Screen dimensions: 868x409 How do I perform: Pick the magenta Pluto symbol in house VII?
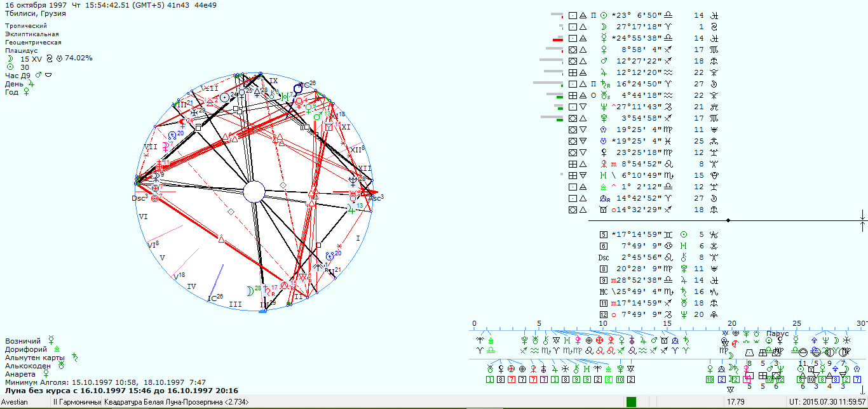(165, 146)
